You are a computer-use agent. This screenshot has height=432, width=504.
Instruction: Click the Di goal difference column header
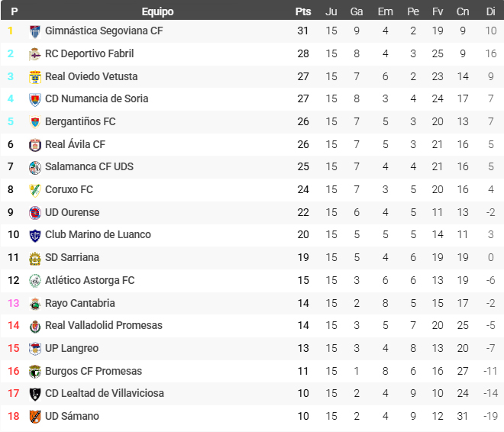[x=490, y=11]
